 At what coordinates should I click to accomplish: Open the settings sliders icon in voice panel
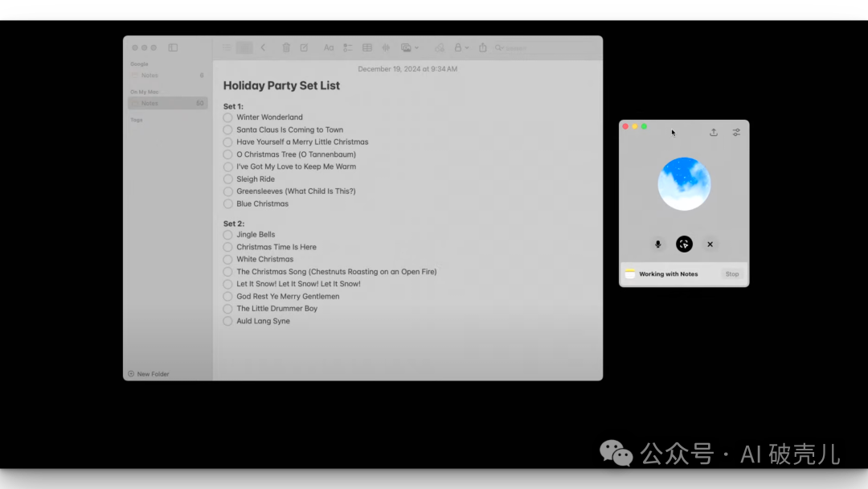pyautogui.click(x=736, y=133)
